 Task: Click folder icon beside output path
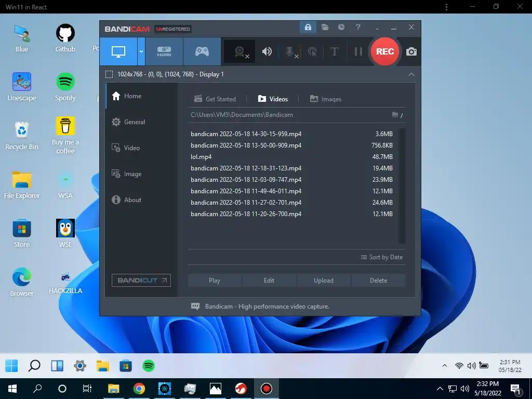(x=395, y=115)
